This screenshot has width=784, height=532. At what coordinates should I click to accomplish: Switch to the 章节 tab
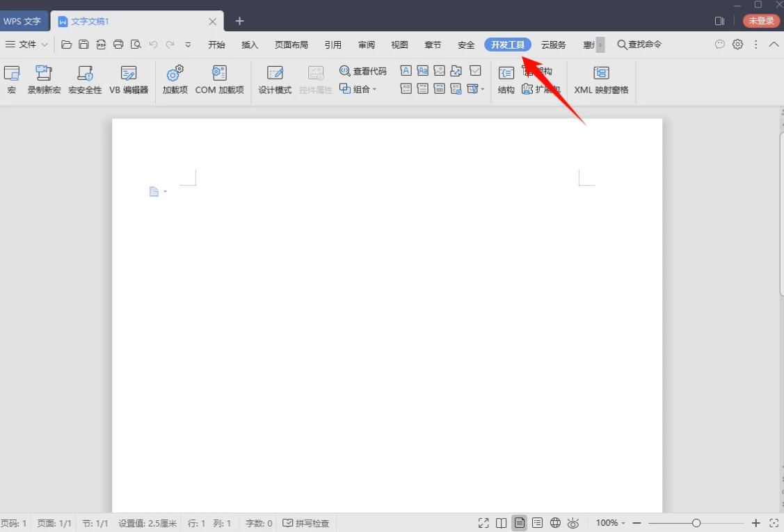tap(433, 45)
